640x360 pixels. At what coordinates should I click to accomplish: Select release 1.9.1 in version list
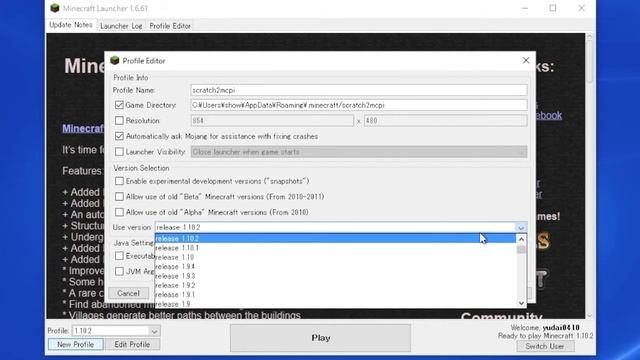point(335,295)
